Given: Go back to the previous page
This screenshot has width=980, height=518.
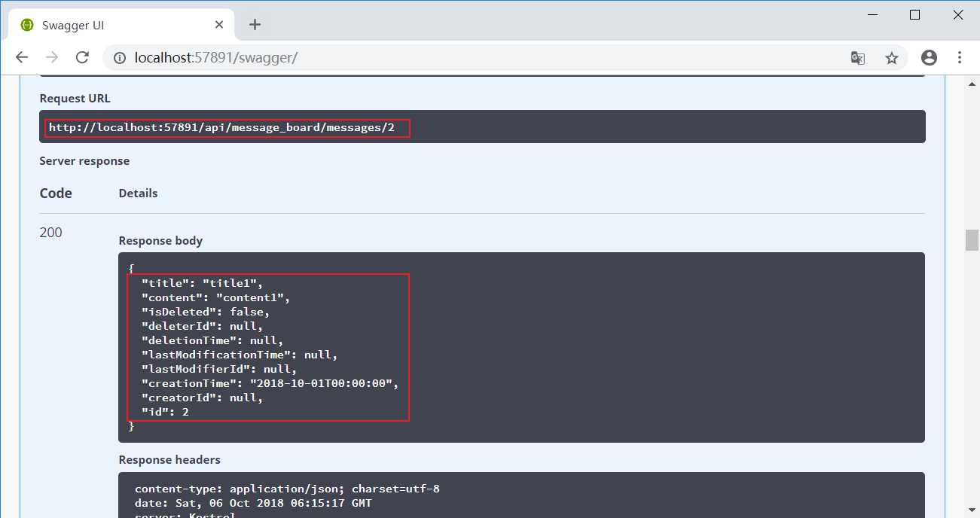Looking at the screenshot, I should (21, 57).
